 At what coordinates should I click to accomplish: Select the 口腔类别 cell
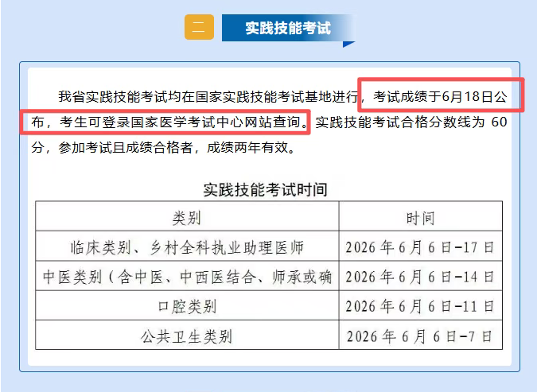(x=187, y=305)
